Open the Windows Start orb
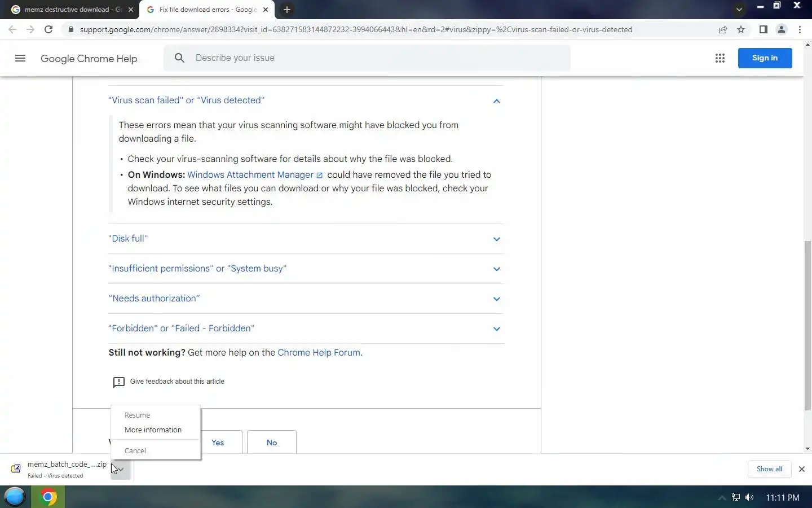This screenshot has width=812, height=508. click(15, 497)
